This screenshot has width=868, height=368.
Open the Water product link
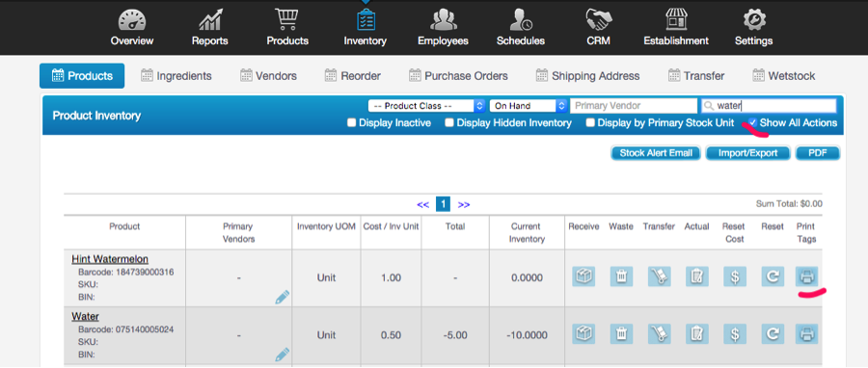[85, 317]
